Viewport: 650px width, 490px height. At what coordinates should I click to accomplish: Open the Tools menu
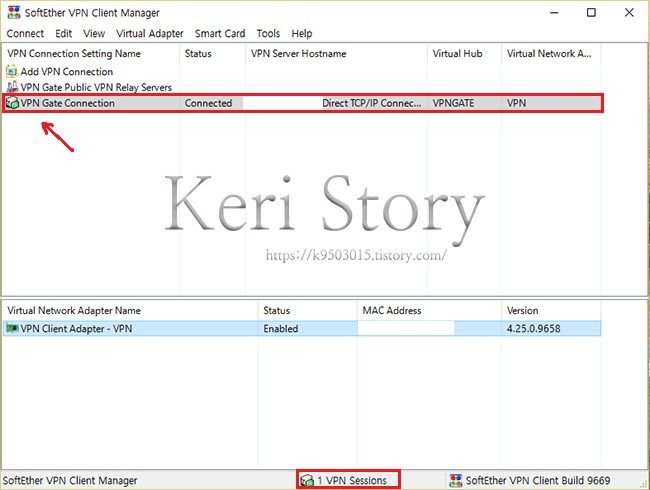[268, 34]
